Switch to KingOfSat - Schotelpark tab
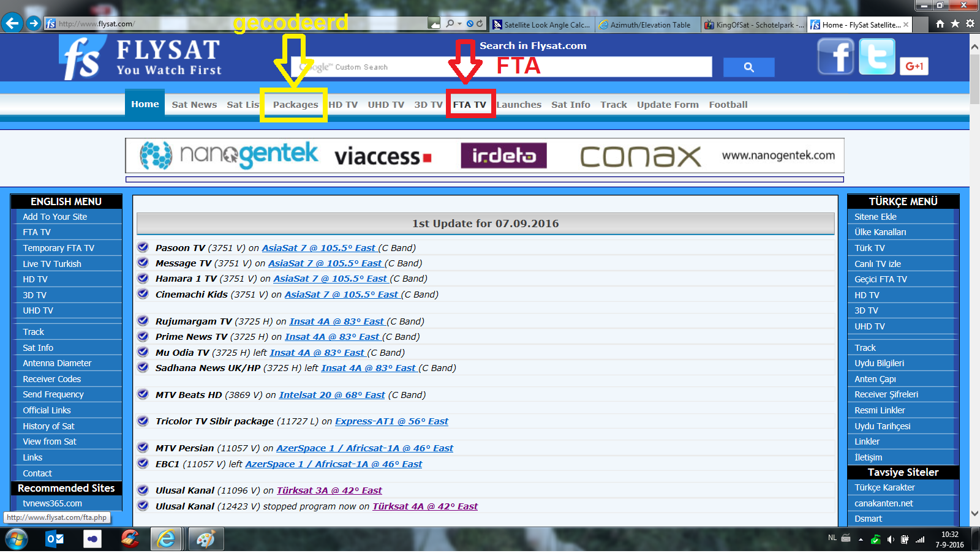980x556 pixels. 753,24
